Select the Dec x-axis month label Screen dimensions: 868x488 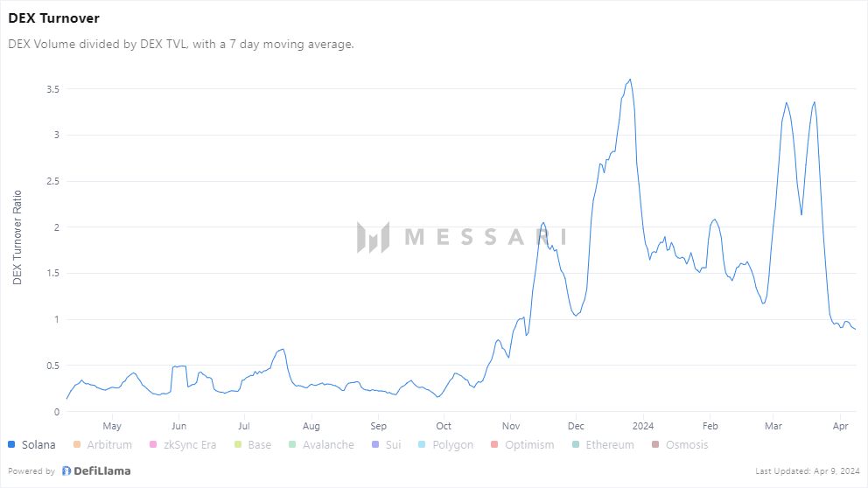[x=576, y=427]
